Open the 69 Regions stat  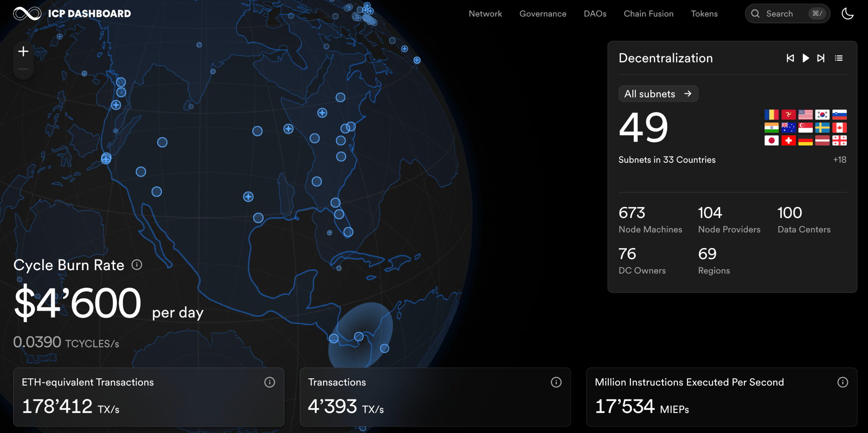click(x=714, y=261)
